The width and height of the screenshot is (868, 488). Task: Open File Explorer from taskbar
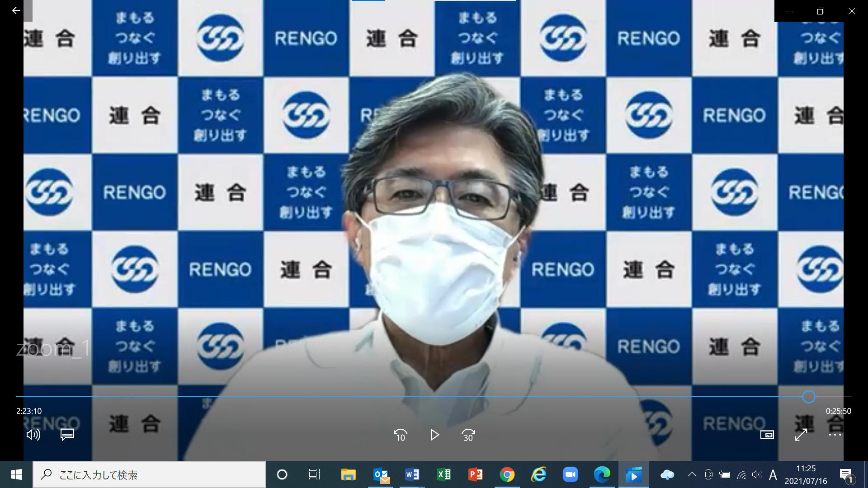[x=348, y=474]
